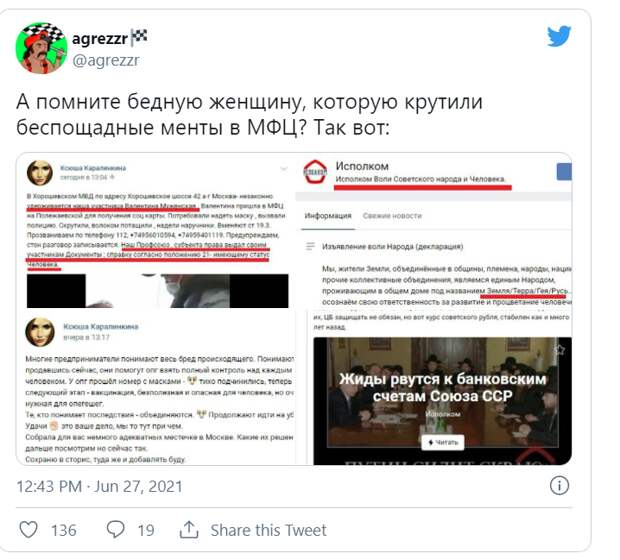620x560 pixels.
Task: Open tweet timestamp Jun 27, 2021
Action: pyautogui.click(x=99, y=486)
